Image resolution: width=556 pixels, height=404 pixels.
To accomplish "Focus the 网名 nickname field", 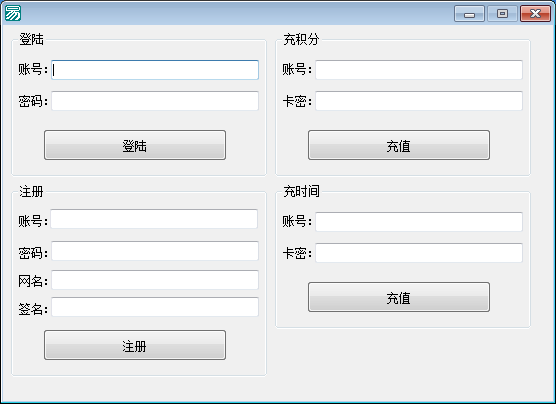I will 155,280.
